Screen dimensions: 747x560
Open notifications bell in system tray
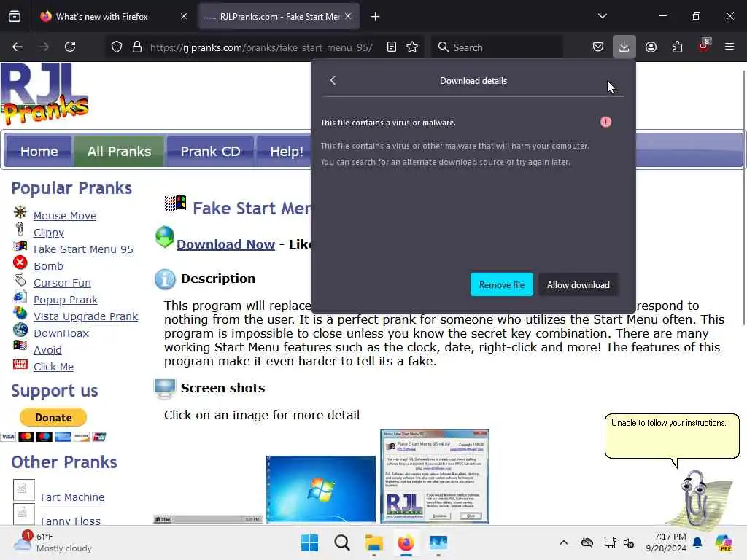point(697,542)
